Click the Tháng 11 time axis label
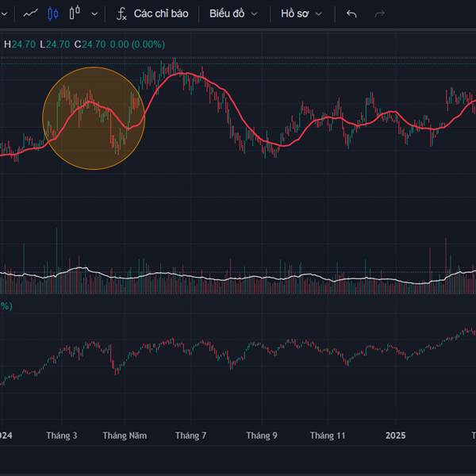The width and height of the screenshot is (476, 476). point(328,436)
